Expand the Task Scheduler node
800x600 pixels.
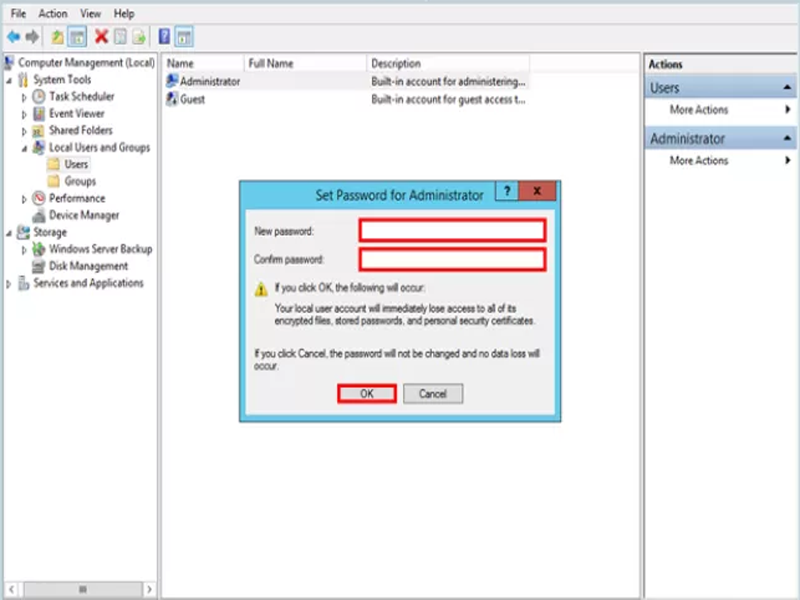[24, 97]
